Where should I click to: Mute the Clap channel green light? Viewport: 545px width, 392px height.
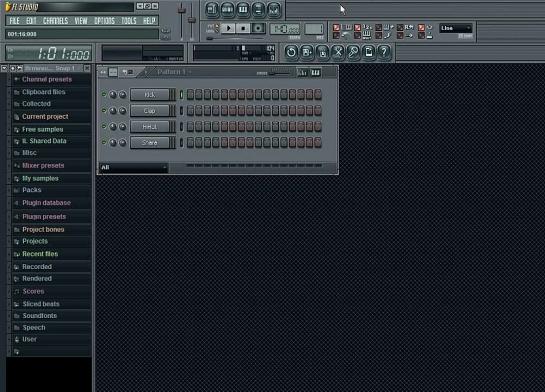click(104, 110)
